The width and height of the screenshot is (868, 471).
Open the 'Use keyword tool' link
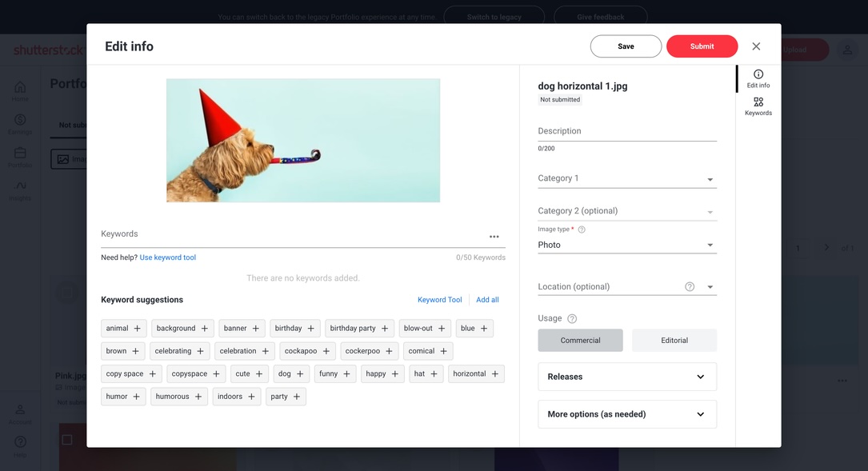[168, 257]
